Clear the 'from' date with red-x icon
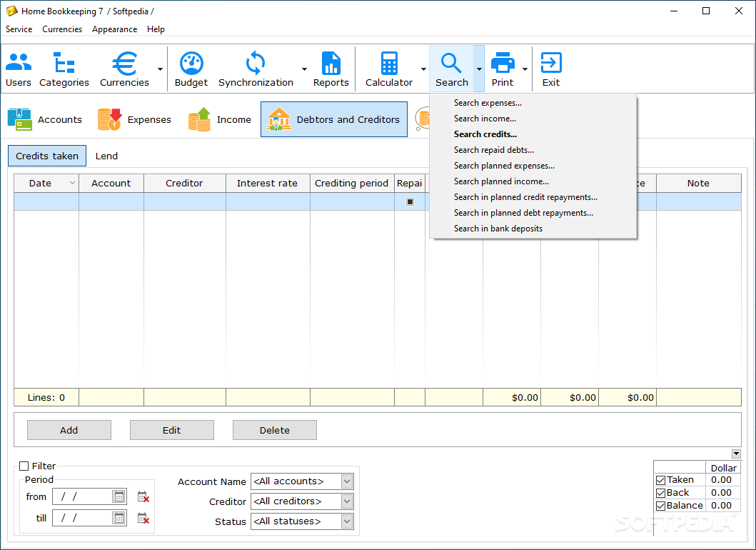756x550 pixels. (x=143, y=496)
